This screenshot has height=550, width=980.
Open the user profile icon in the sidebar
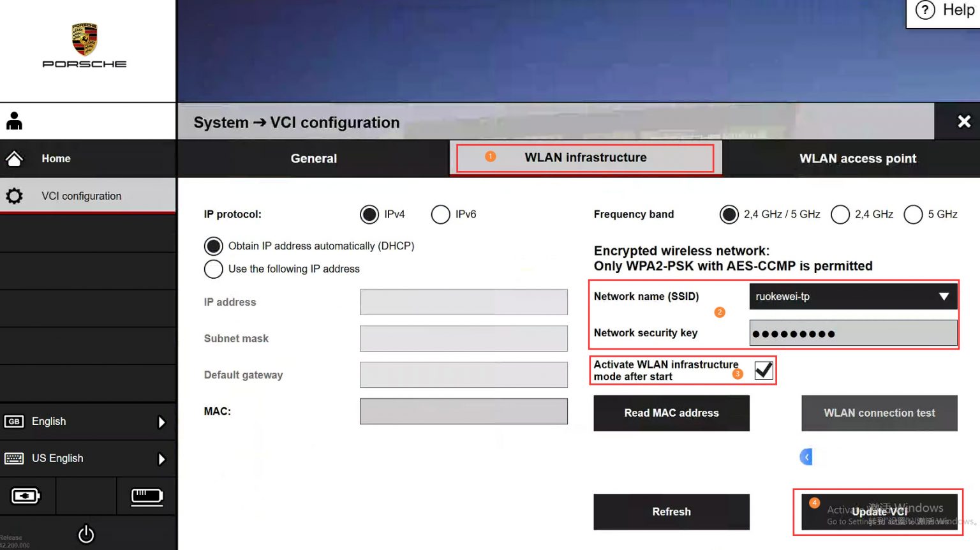(x=14, y=121)
